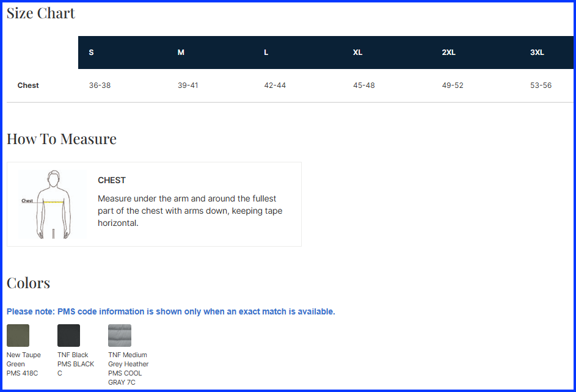
Task: Choose the TNF Medium Grey Heather swatch
Action: [x=120, y=335]
